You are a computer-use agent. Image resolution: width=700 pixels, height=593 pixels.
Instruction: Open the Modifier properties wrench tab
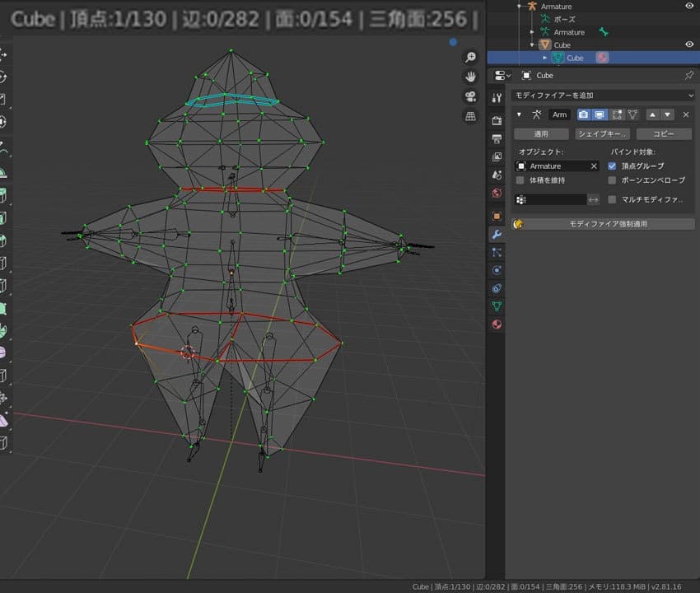496,234
